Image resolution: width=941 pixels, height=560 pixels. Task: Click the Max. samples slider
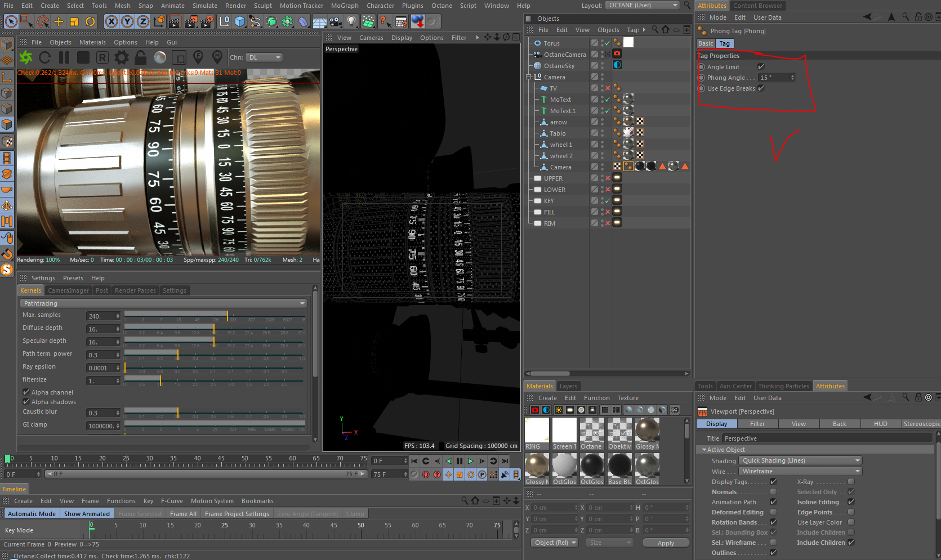click(214, 315)
